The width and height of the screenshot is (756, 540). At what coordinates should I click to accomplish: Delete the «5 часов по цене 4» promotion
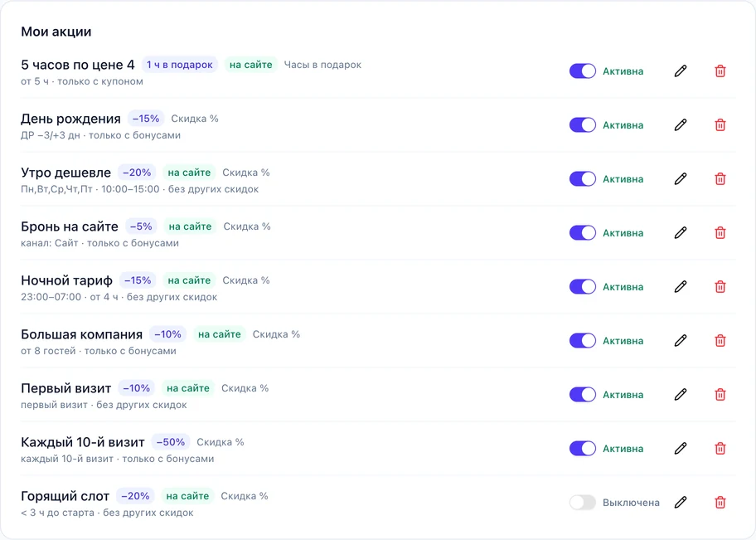pos(720,71)
